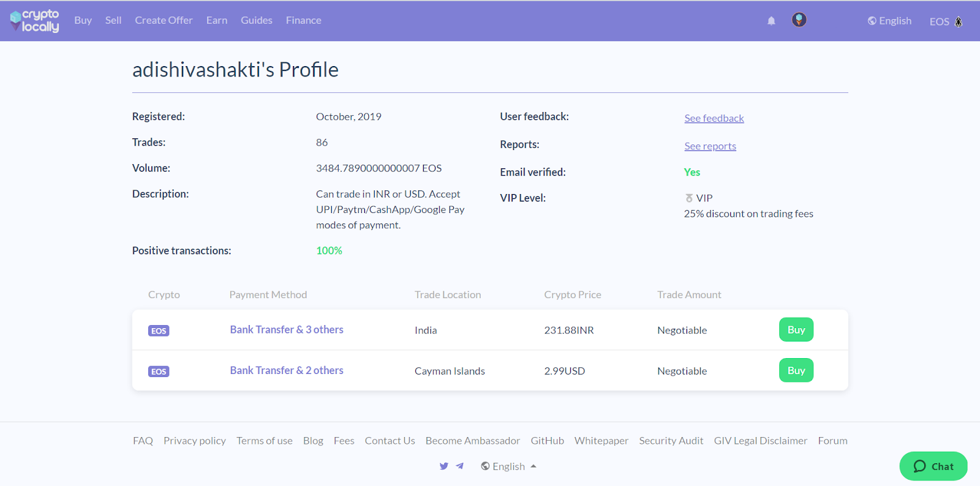This screenshot has height=486, width=980.
Task: Open the Chat widget
Action: coord(933,466)
